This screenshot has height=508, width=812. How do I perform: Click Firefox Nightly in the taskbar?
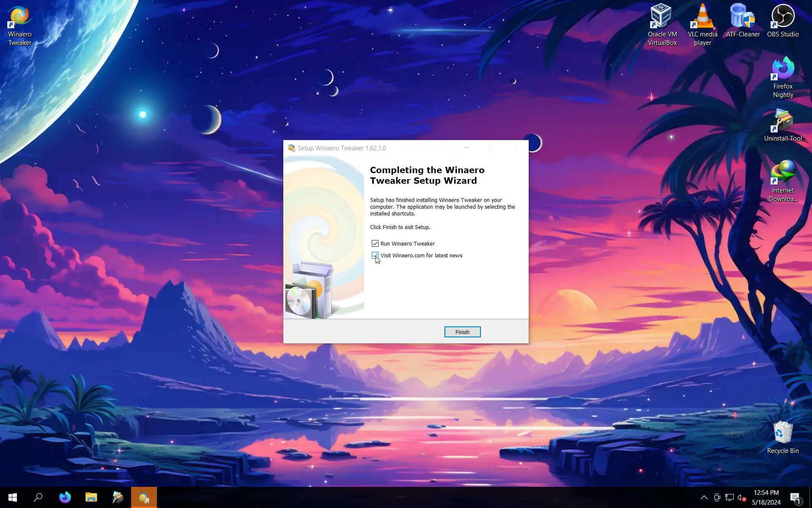tap(65, 497)
